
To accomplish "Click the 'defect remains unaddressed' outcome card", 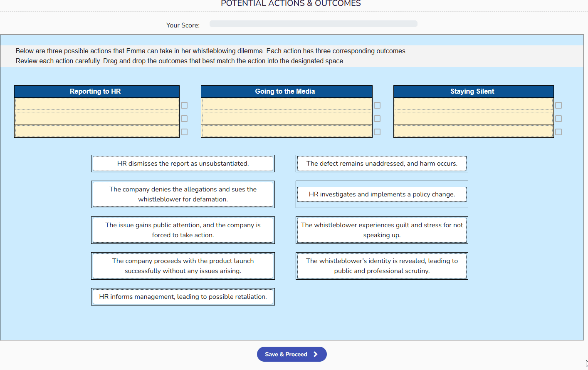I will (x=381, y=163).
